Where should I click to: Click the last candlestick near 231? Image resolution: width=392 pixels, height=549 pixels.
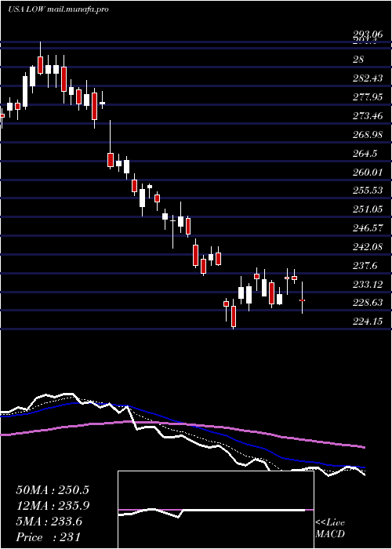pyautogui.click(x=302, y=300)
